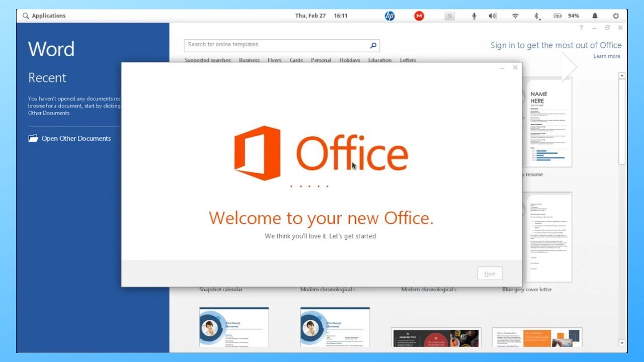Click the MEGA icon in the top bar

pos(419,16)
